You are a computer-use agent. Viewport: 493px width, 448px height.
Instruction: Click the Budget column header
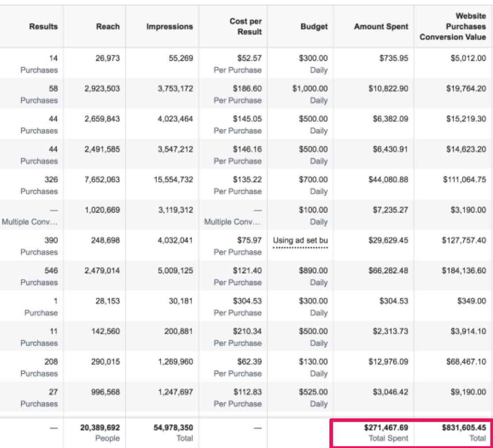point(314,27)
